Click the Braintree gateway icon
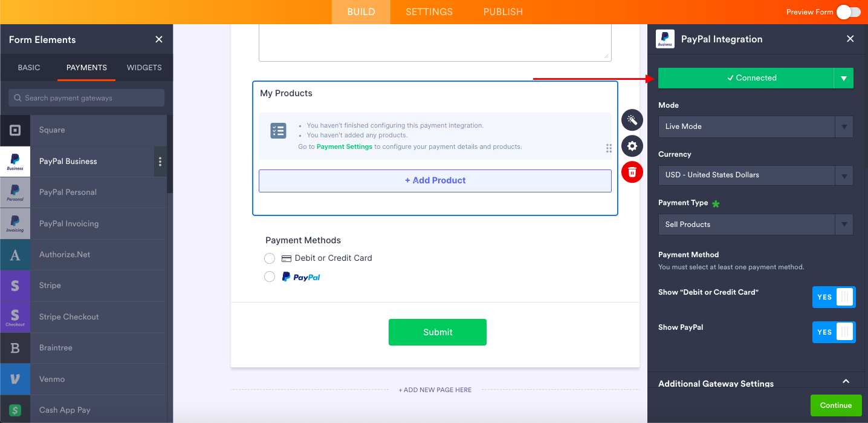868x423 pixels. click(x=15, y=348)
